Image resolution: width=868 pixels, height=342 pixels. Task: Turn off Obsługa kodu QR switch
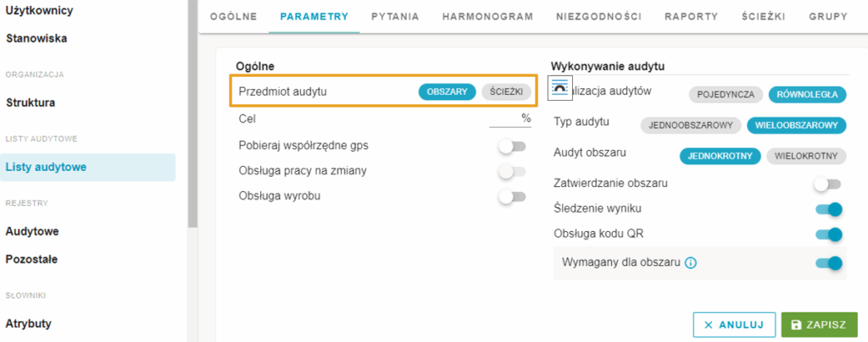pyautogui.click(x=828, y=234)
